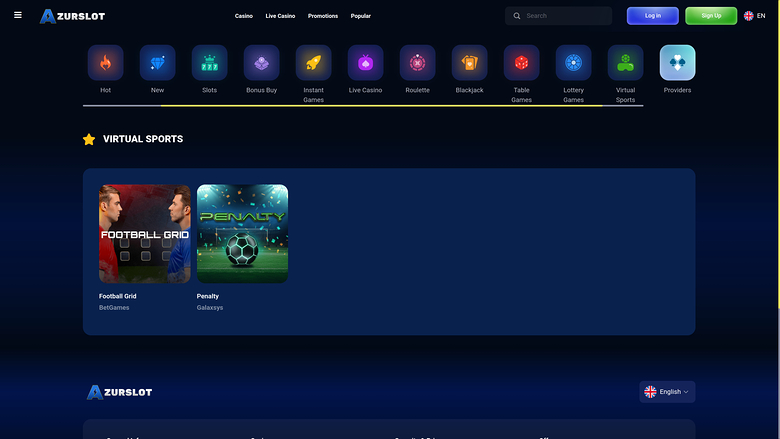
Task: Select the New diamond category icon
Action: [x=158, y=63]
